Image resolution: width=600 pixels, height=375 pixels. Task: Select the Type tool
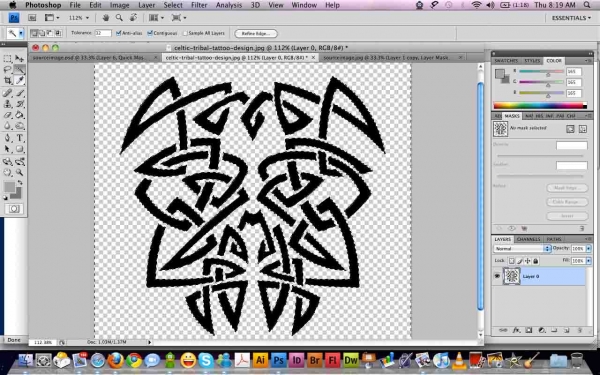20,138
